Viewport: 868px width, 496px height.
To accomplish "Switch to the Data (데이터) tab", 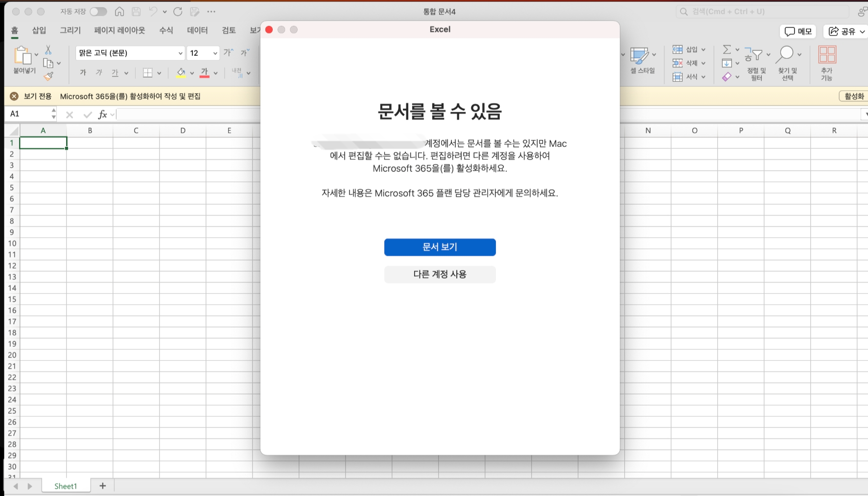I will tap(197, 30).
